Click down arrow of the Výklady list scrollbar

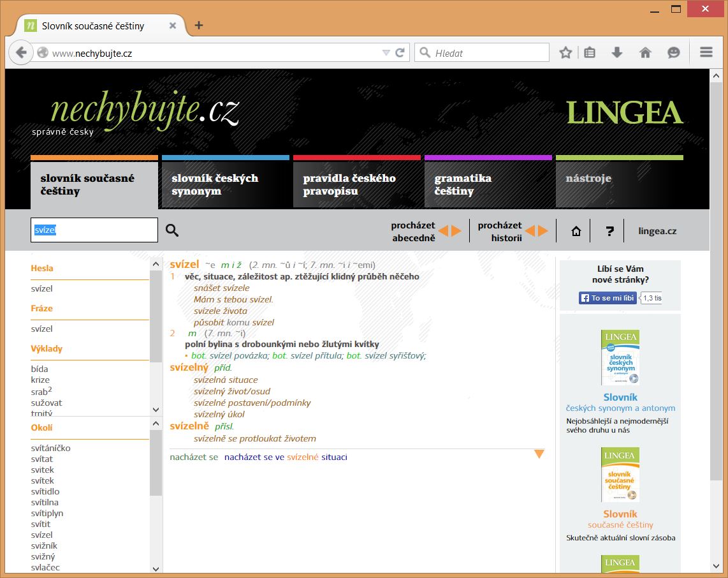(156, 410)
